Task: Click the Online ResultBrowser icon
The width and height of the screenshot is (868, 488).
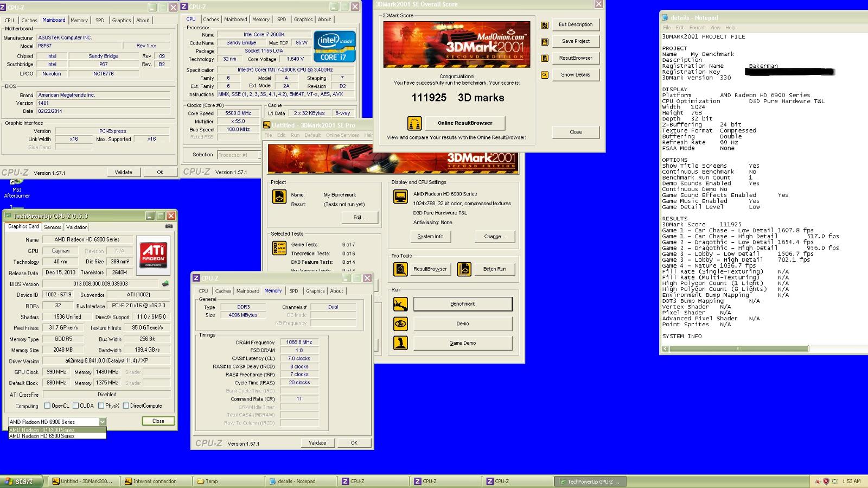Action: (x=414, y=123)
